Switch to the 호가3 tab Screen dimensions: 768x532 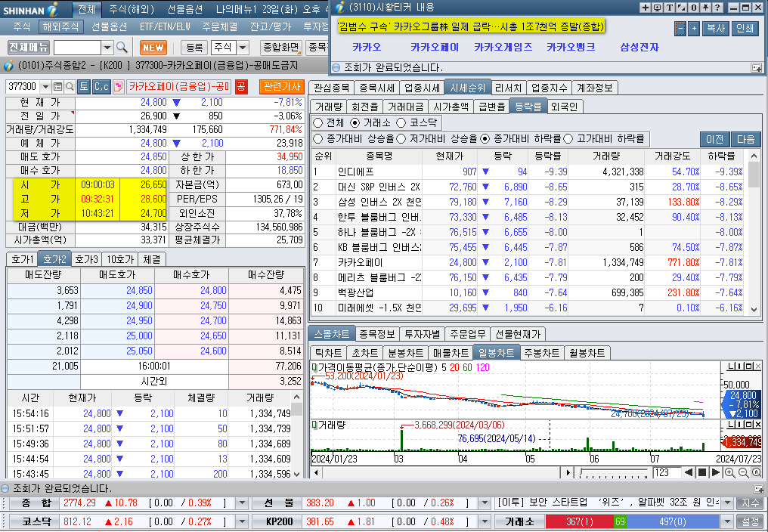(x=86, y=259)
